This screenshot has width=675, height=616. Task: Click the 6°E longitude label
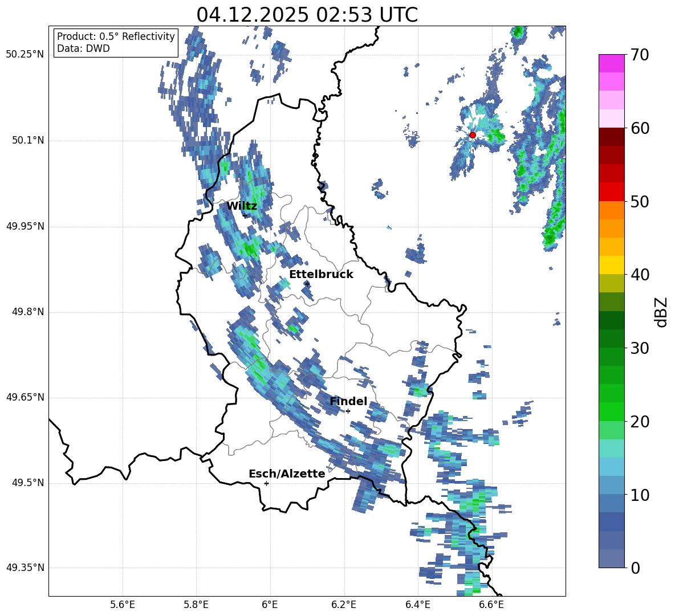tap(270, 605)
